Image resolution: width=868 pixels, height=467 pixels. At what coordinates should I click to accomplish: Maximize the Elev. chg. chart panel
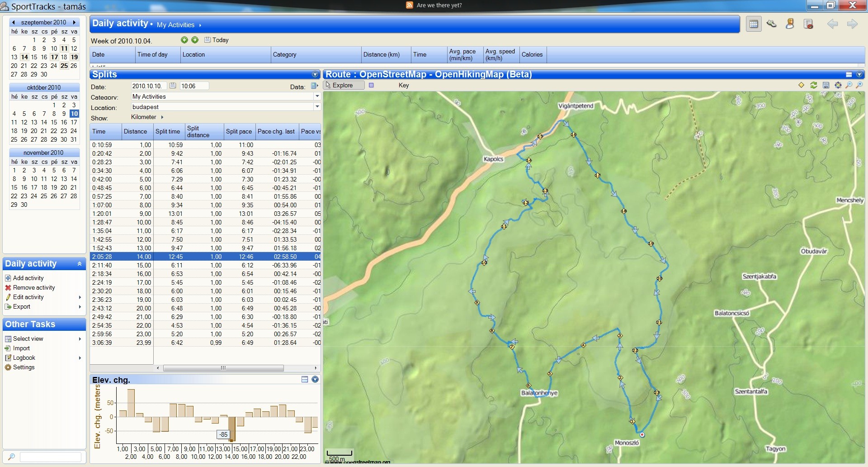click(305, 380)
